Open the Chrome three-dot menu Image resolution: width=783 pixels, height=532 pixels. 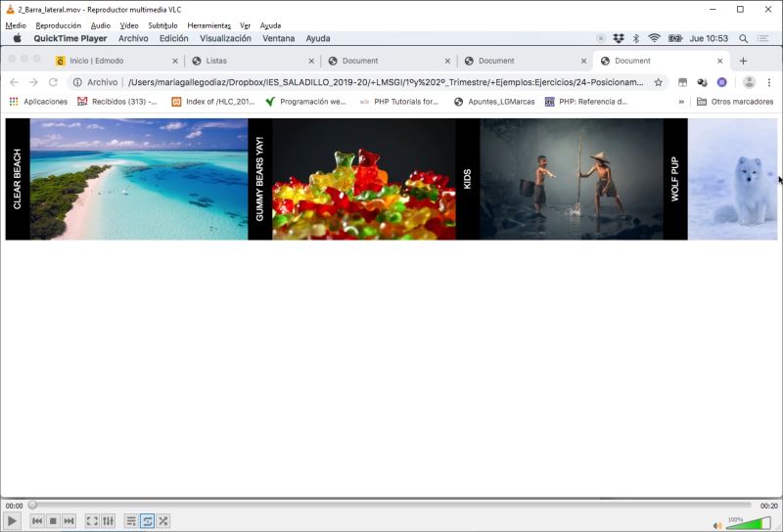(769, 82)
